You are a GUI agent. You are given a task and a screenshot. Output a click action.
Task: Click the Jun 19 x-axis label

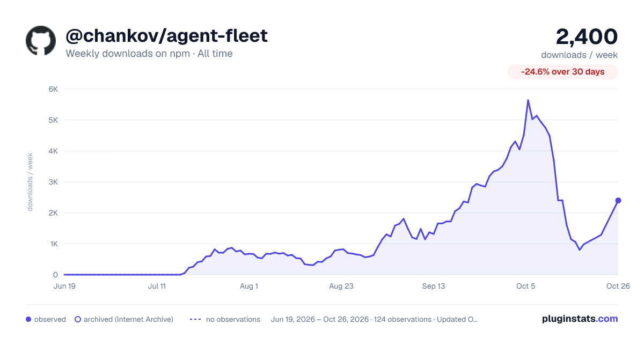(x=64, y=286)
